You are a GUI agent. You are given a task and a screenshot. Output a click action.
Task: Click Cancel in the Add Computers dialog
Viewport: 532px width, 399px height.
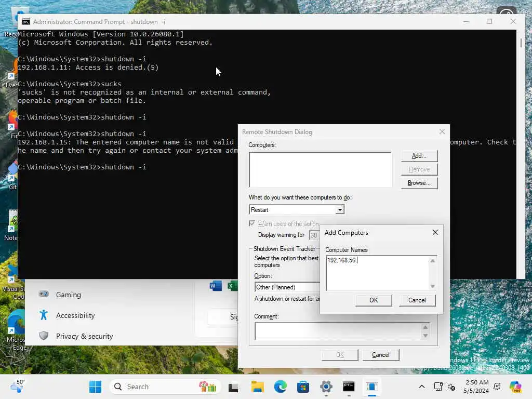[x=417, y=300]
